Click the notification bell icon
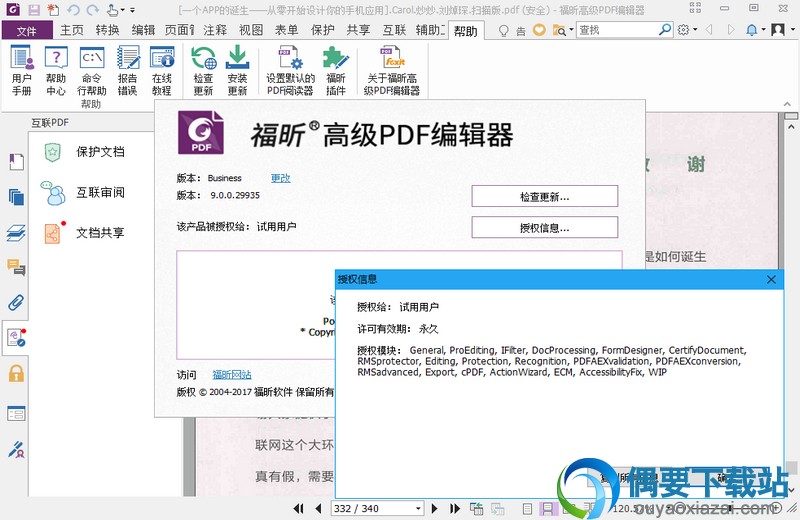Screen dimensions: 800x520 [752, 30]
